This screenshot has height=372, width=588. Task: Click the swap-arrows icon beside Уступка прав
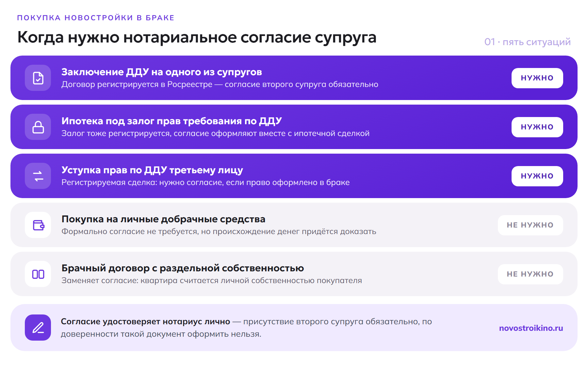38,176
